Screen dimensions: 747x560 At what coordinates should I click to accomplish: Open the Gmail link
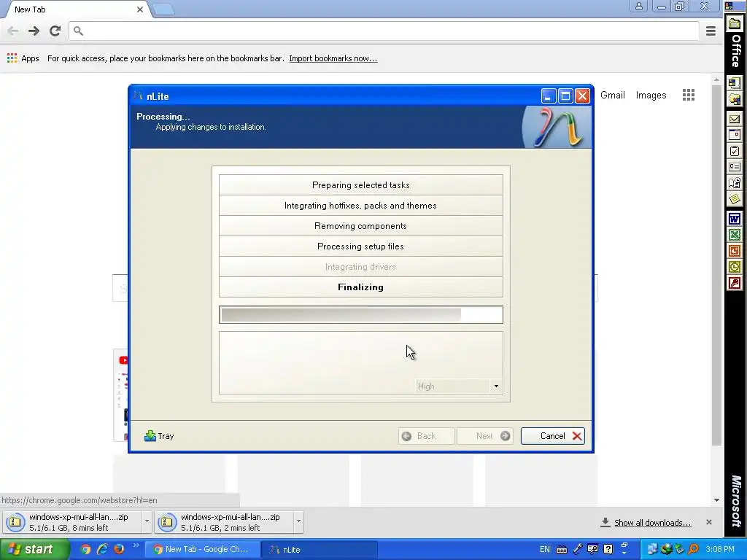tap(612, 95)
